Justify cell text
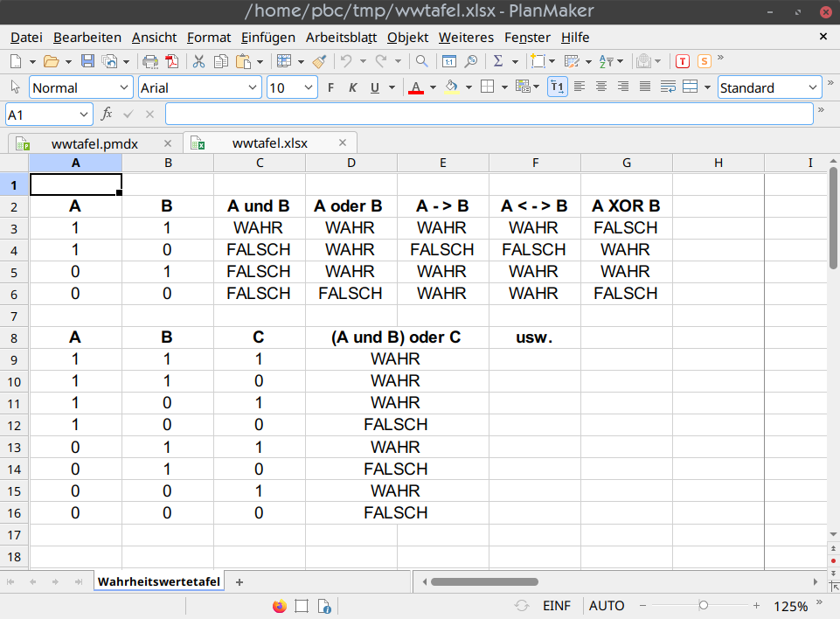 (x=645, y=87)
